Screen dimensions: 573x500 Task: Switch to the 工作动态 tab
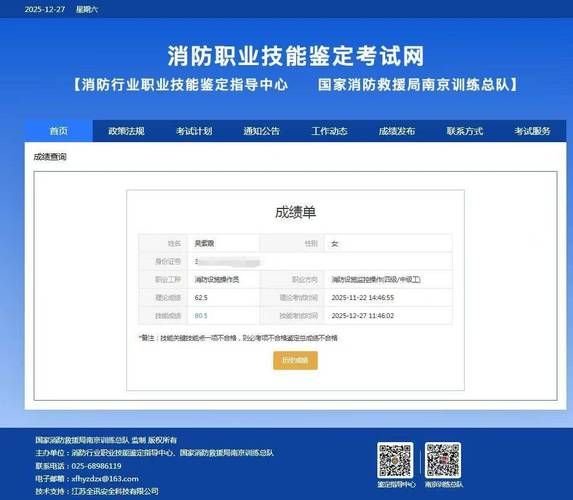click(329, 131)
